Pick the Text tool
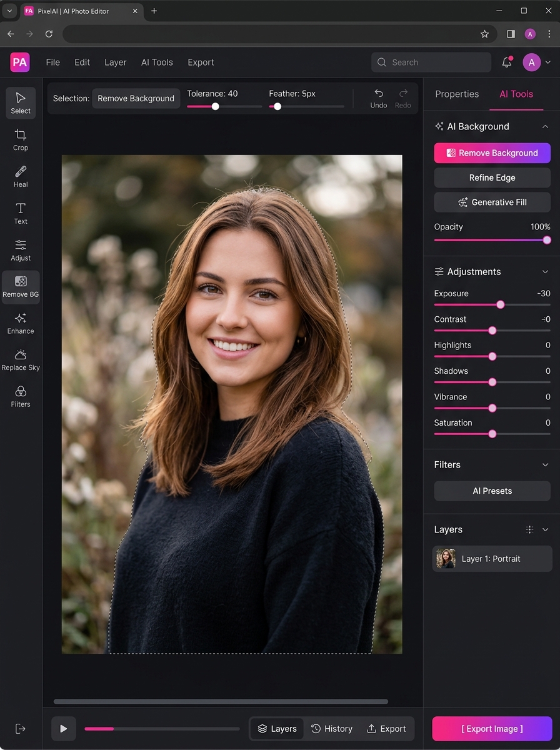The width and height of the screenshot is (560, 750). (x=21, y=213)
